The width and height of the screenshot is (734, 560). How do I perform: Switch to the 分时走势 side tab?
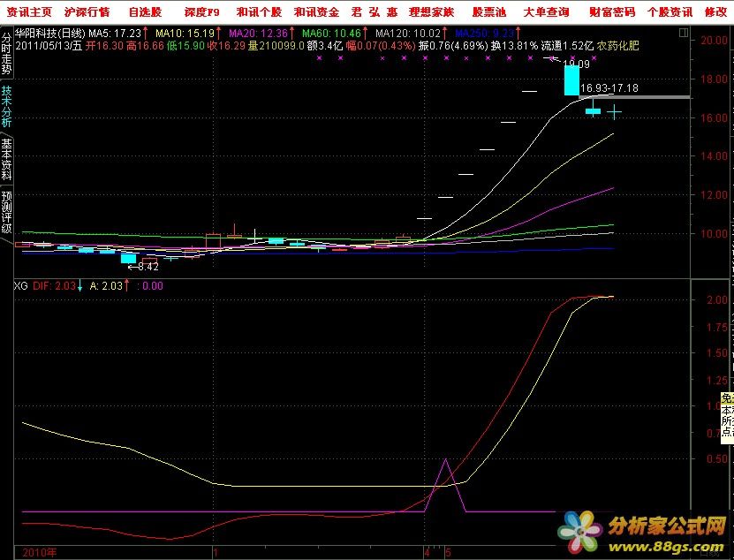point(6,53)
